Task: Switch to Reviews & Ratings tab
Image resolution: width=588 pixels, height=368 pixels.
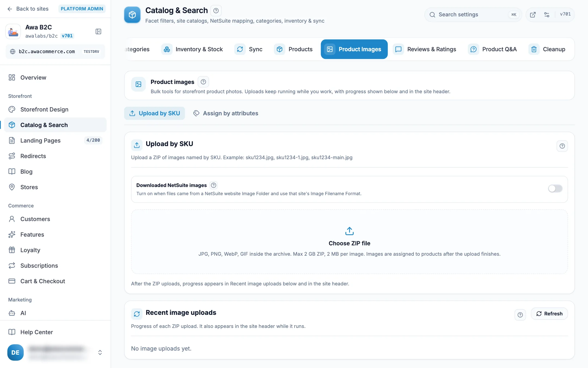Action: click(x=425, y=49)
